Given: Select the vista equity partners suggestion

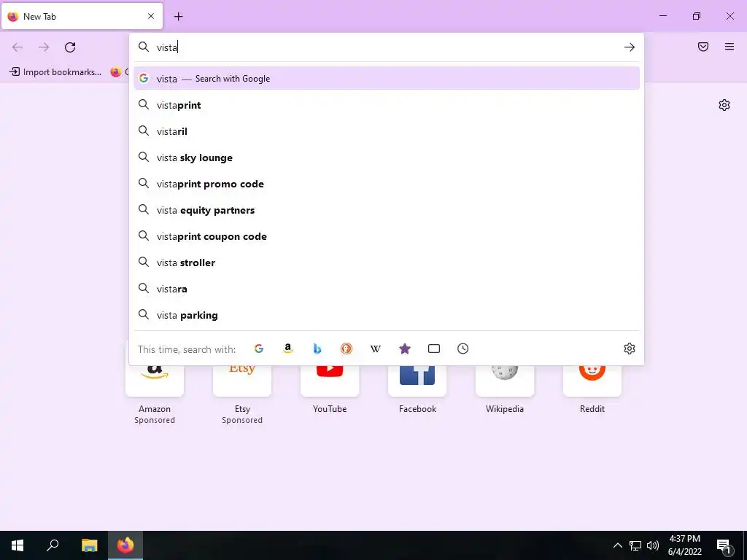Looking at the screenshot, I should click(x=387, y=210).
